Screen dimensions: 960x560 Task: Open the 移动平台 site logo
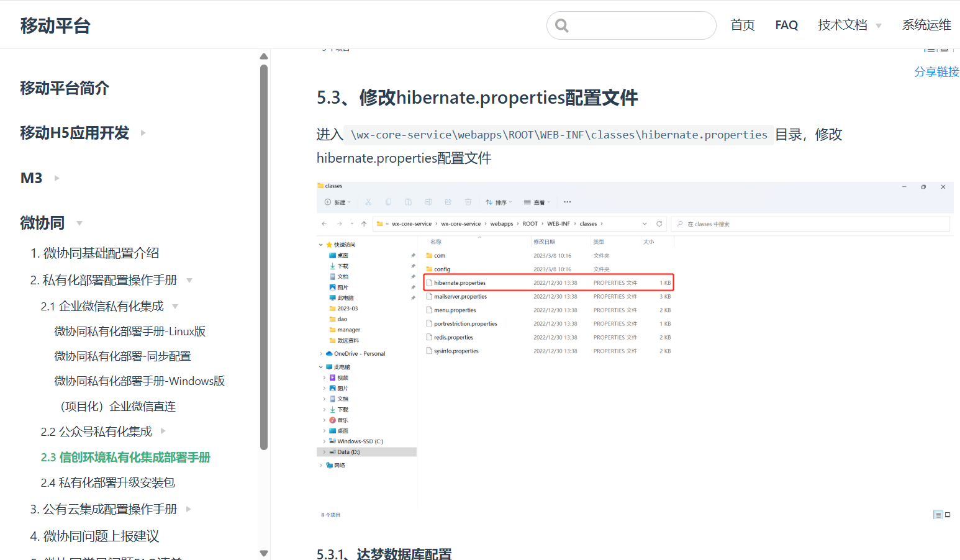(x=55, y=25)
